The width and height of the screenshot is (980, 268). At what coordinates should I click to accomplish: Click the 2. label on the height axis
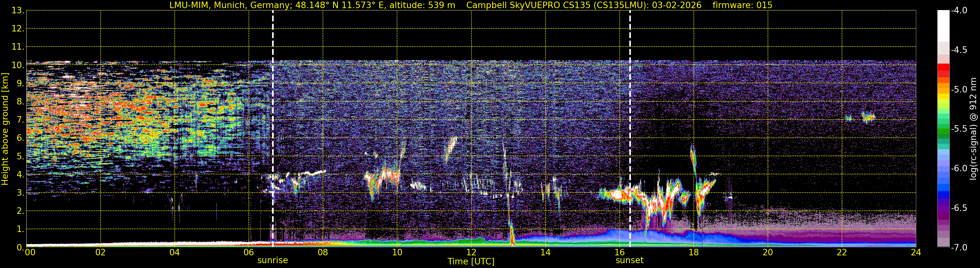point(20,211)
